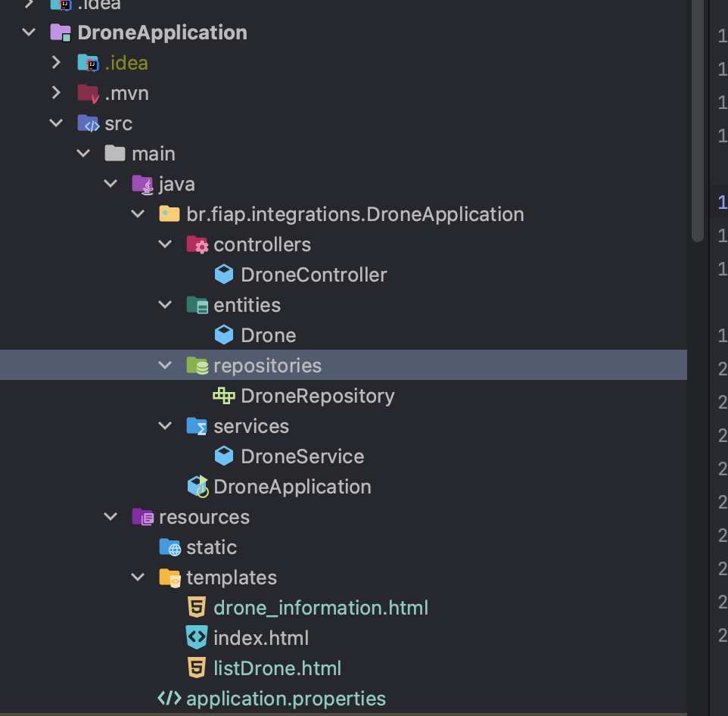Click the Drone entity class icon
Screen dimensions: 728x716
pyautogui.click(x=224, y=335)
